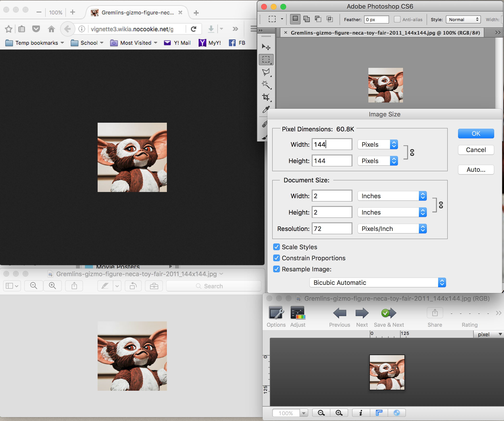This screenshot has width=504, height=421.
Task: Select the Crop tool
Action: [266, 97]
